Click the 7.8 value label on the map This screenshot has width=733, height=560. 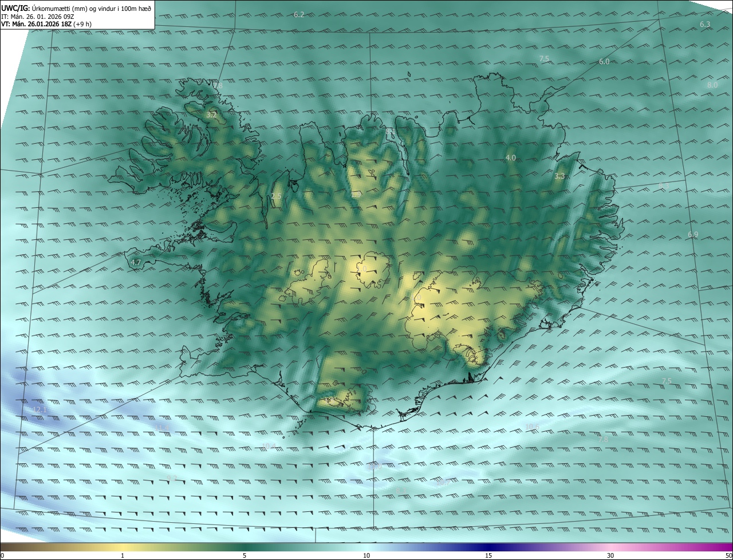(603, 439)
